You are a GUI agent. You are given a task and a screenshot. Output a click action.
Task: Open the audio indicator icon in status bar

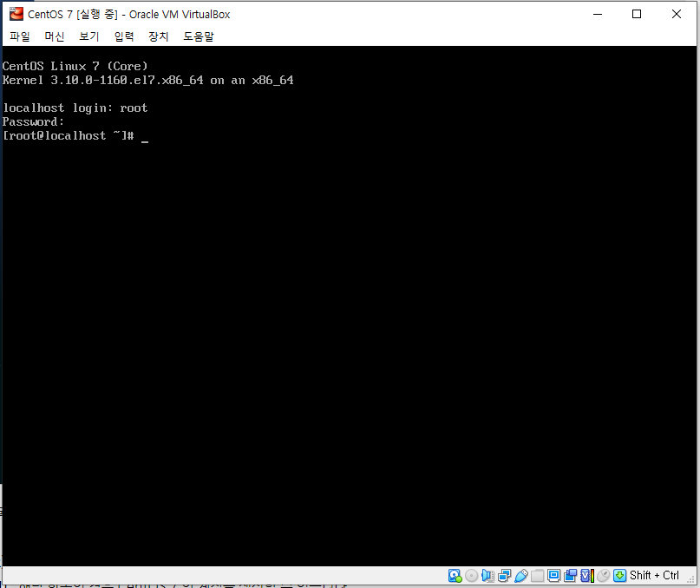(488, 576)
